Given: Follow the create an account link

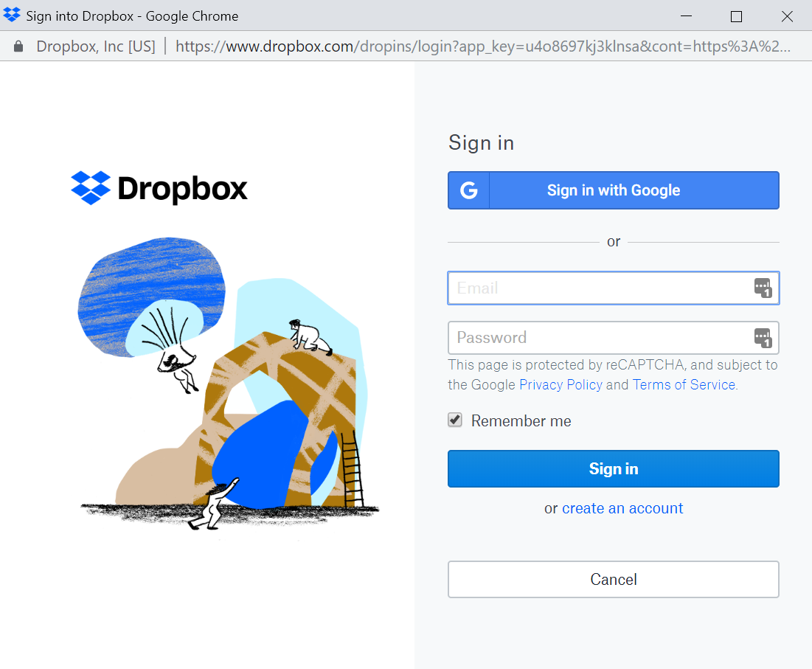Looking at the screenshot, I should coord(622,508).
